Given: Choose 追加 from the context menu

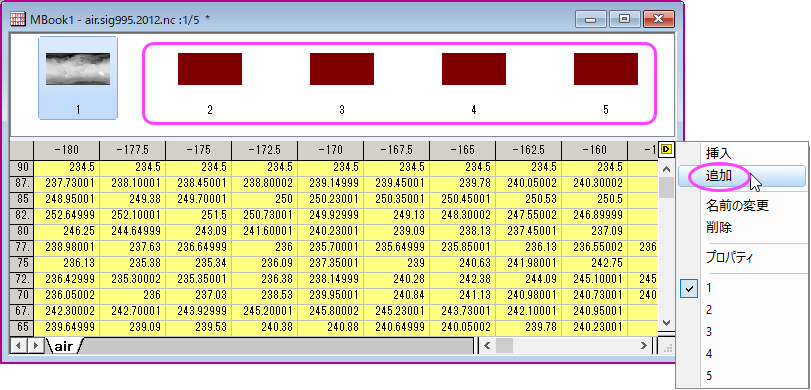Looking at the screenshot, I should (741, 176).
